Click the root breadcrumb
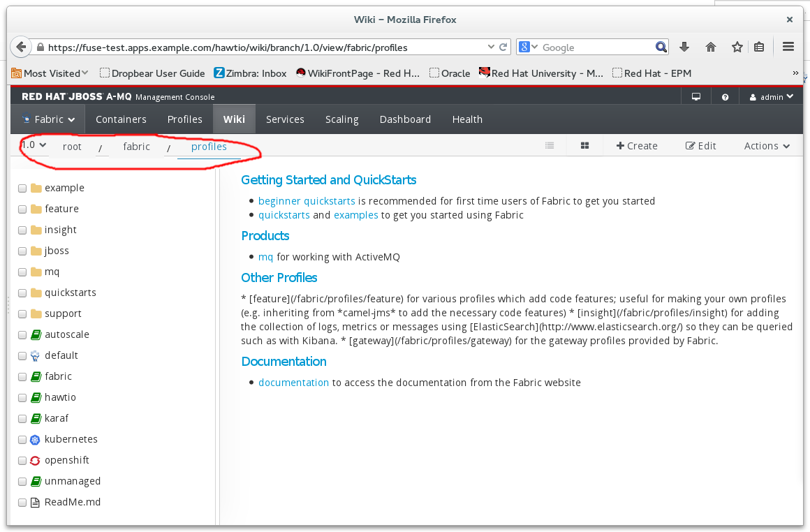The image size is (810, 532). pos(72,147)
